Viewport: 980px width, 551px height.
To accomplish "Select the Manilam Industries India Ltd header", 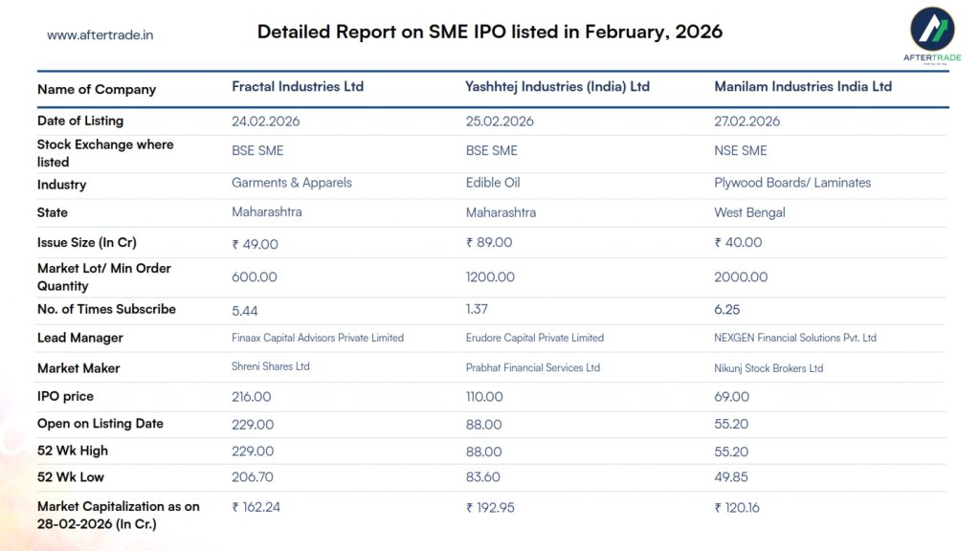I will pyautogui.click(x=802, y=86).
